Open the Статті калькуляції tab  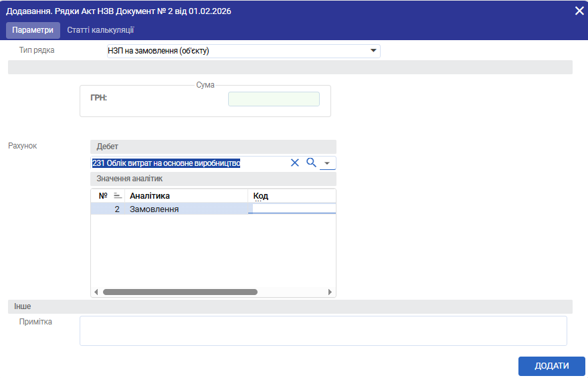(100, 30)
